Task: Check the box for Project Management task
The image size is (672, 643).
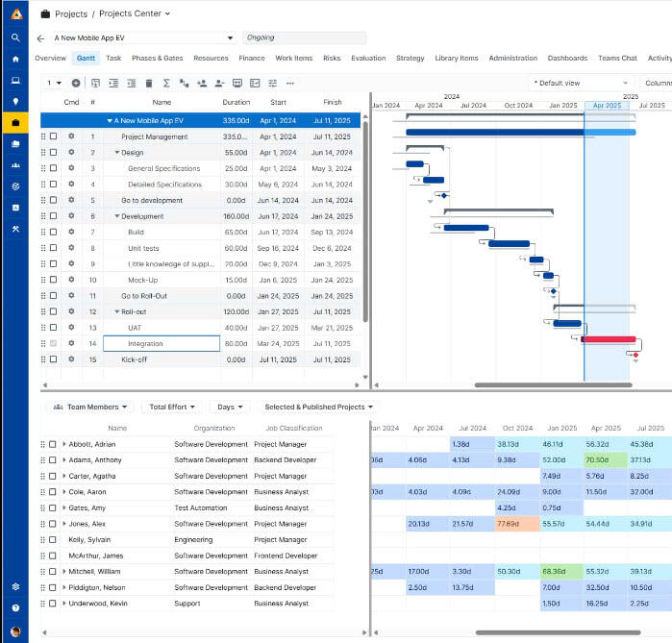Action: point(53,137)
